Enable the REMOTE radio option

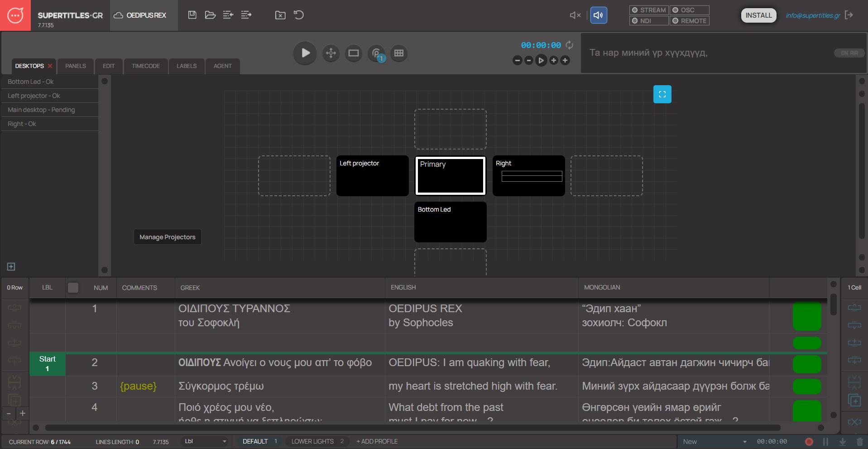click(689, 21)
